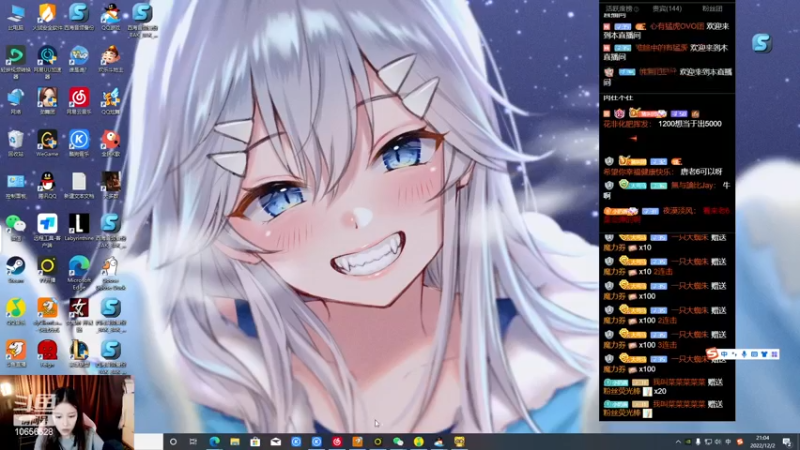Launch the League of Legends desktop shortcut

pyautogui.click(x=79, y=354)
